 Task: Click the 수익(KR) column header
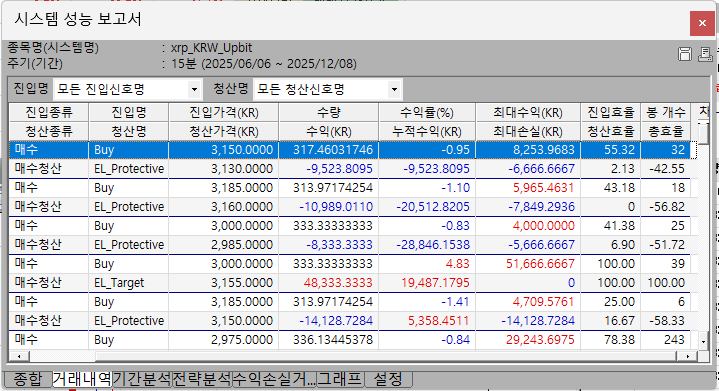click(329, 132)
